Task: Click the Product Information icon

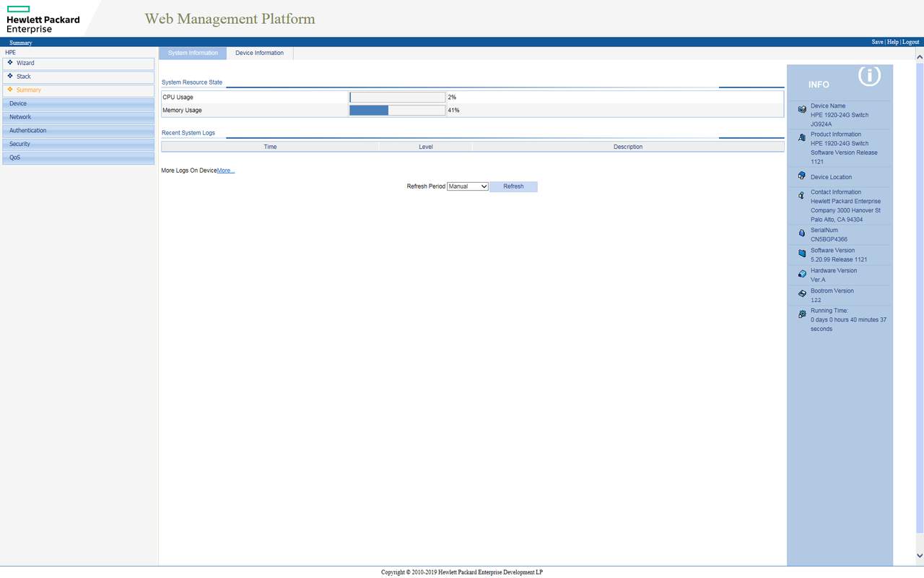Action: pos(802,137)
